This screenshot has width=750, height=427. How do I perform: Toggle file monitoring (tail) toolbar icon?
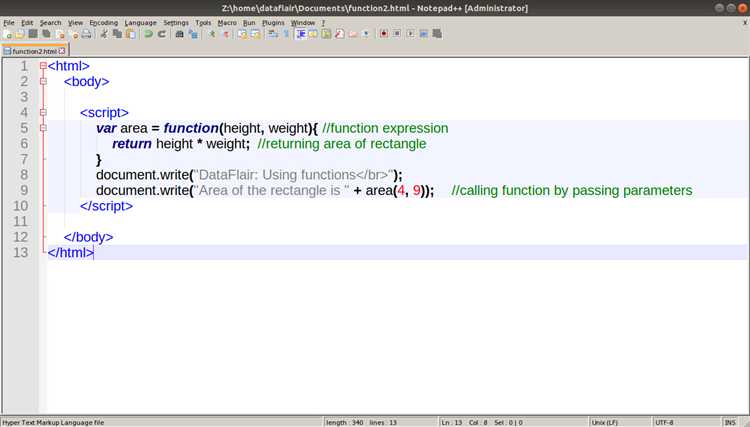tap(366, 34)
